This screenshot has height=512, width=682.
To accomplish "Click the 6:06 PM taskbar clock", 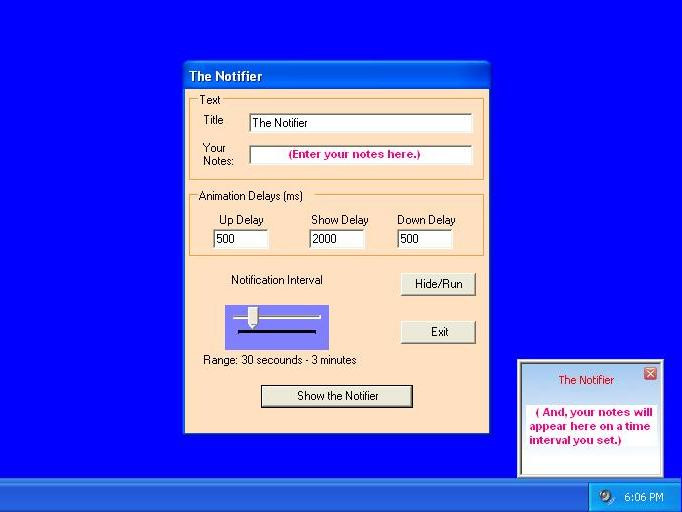I will pyautogui.click(x=643, y=497).
